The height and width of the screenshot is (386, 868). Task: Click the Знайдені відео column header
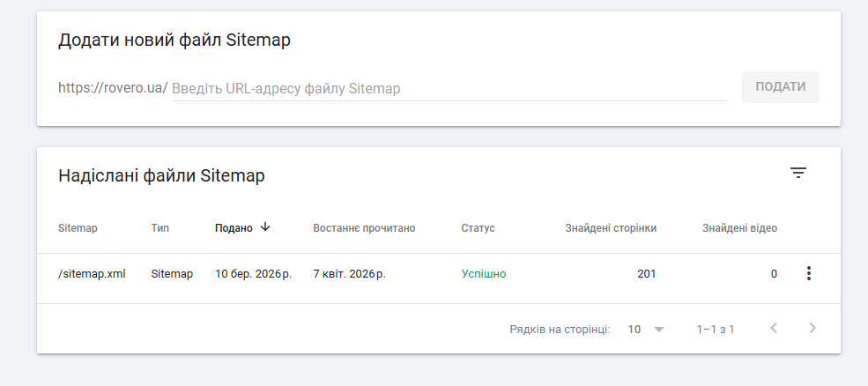[739, 228]
